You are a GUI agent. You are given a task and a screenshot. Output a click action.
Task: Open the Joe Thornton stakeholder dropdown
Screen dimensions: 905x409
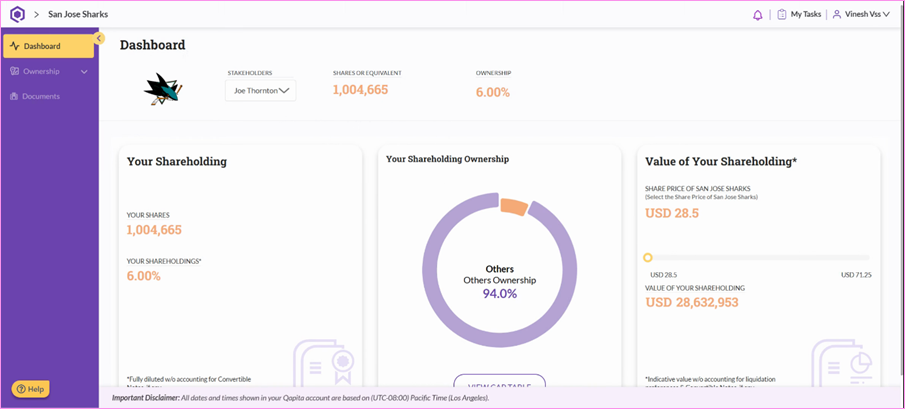point(260,91)
